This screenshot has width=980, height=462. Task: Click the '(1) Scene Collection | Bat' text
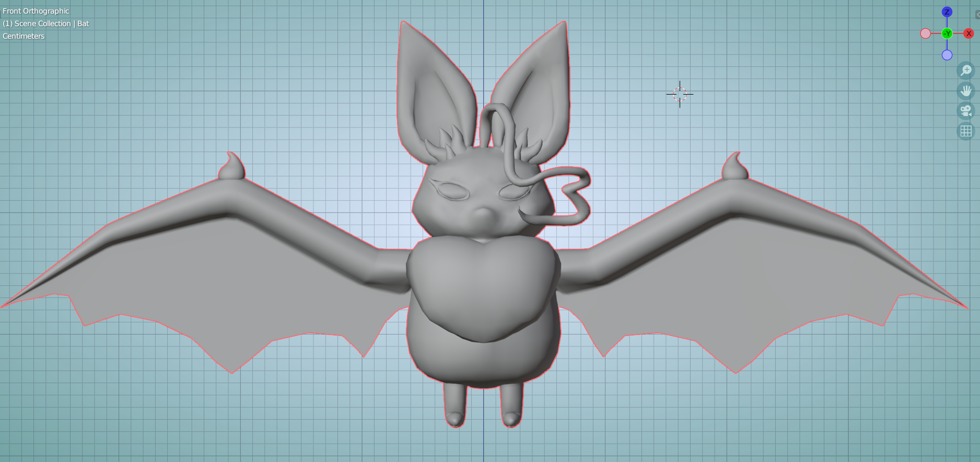click(46, 24)
